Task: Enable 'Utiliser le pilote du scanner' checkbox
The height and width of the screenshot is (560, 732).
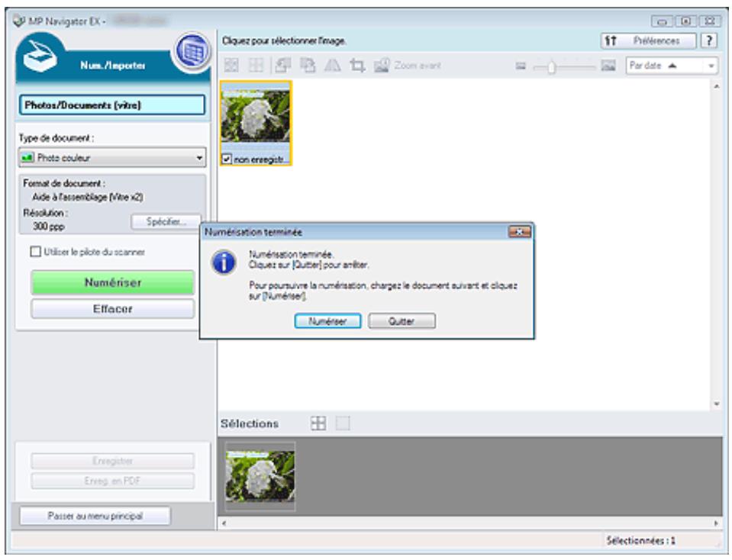Action: 35,252
